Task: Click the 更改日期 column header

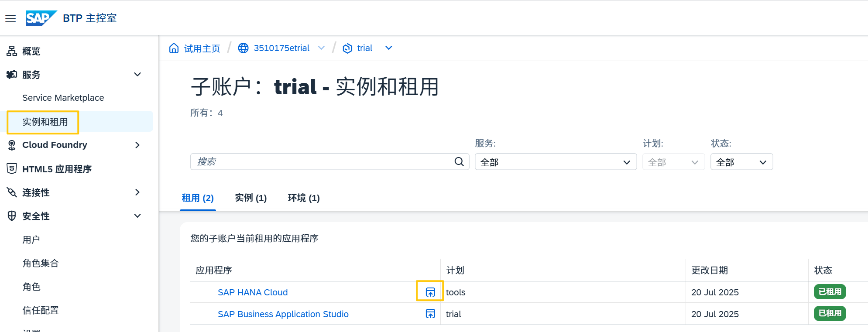Action: (x=710, y=270)
